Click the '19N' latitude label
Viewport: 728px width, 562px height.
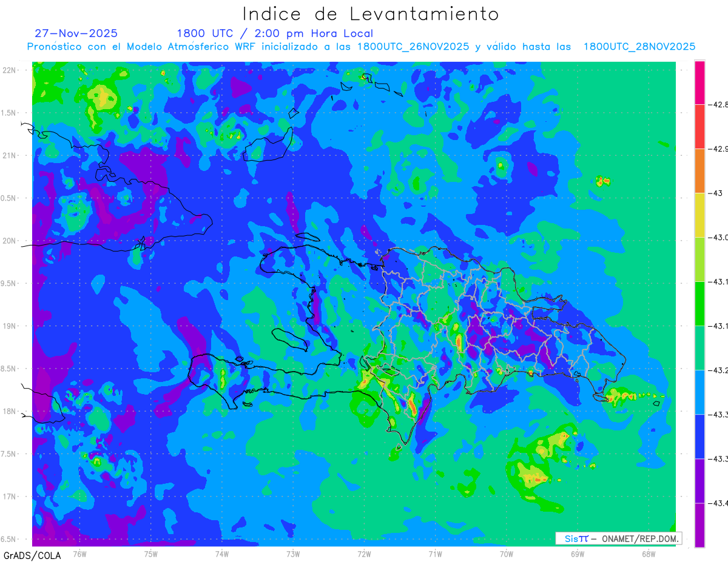pos(10,326)
